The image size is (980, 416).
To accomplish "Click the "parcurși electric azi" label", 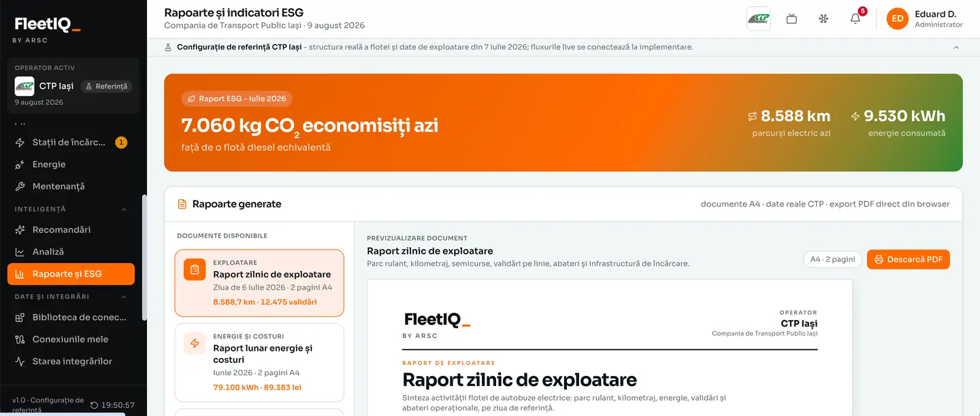I will point(791,133).
